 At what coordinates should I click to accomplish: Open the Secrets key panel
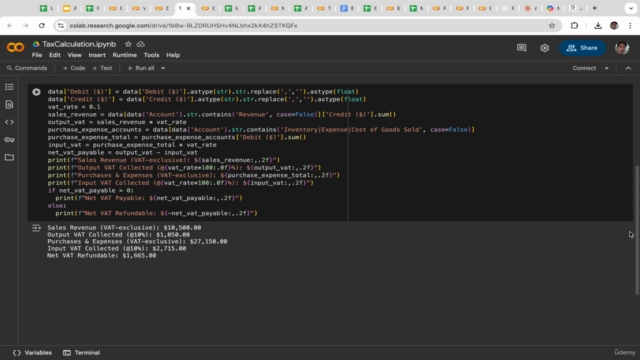[x=9, y=140]
